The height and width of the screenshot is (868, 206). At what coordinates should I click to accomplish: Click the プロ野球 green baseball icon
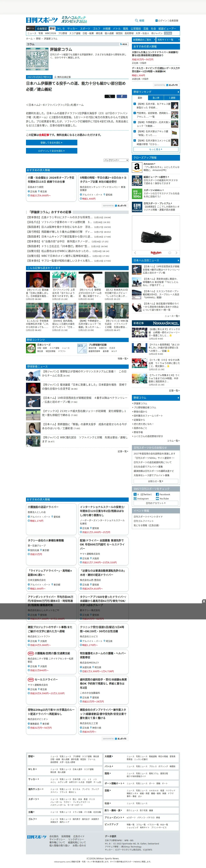click(x=31, y=348)
